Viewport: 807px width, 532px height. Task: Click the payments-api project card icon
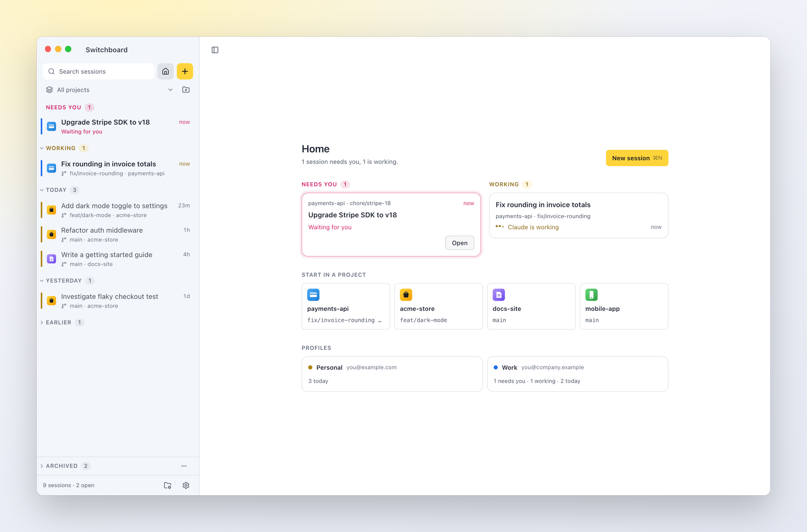click(x=313, y=295)
